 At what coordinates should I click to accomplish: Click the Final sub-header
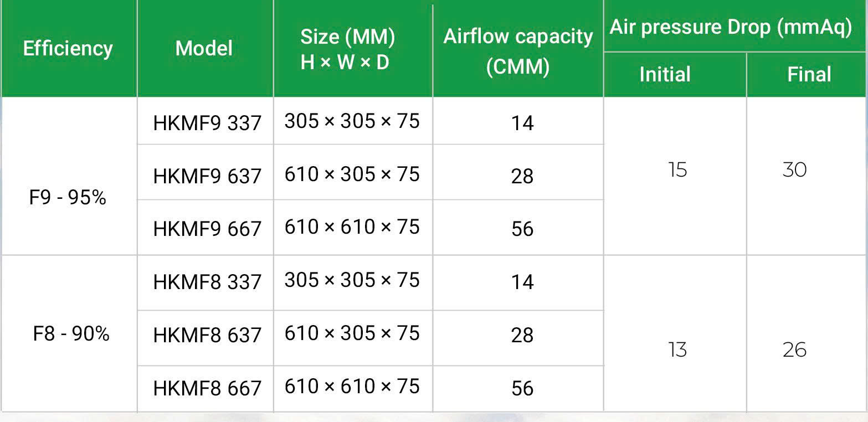pos(809,74)
